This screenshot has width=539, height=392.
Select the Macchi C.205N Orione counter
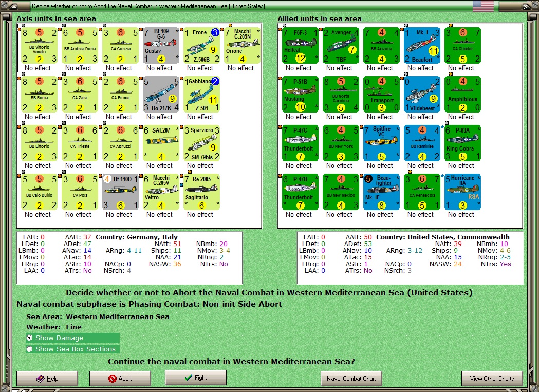(243, 45)
